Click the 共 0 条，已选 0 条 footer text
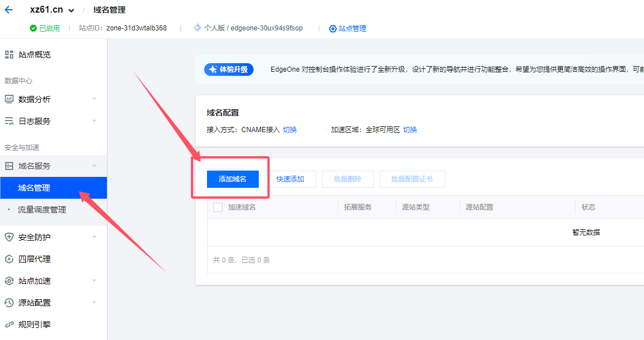The height and width of the screenshot is (340, 644). pos(241,260)
